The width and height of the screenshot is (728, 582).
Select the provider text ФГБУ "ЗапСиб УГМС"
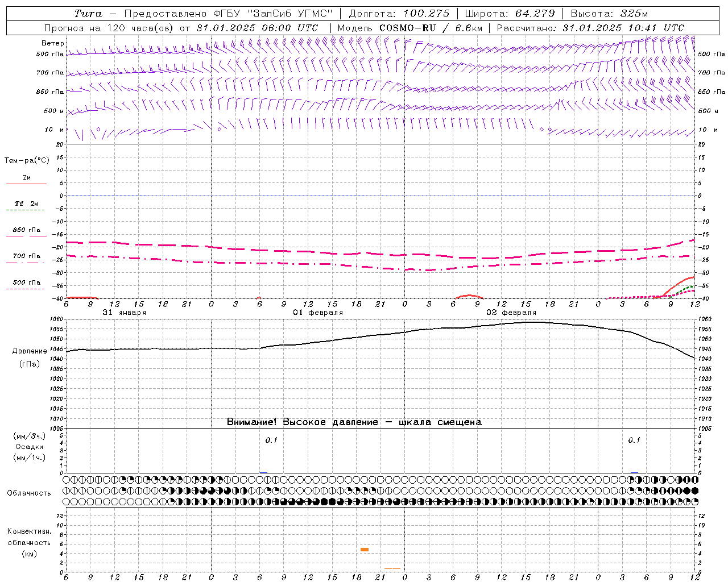coord(273,14)
